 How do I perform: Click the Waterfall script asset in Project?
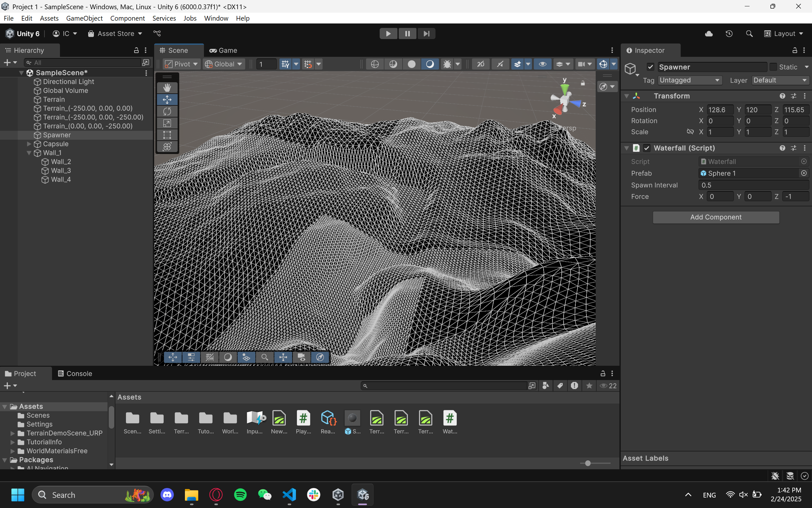pos(450,422)
